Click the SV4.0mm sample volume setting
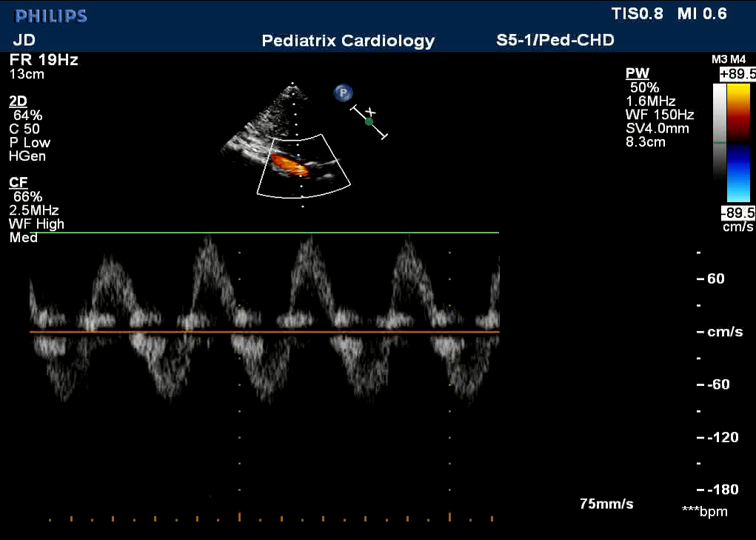This screenshot has width=756, height=540. (657, 128)
